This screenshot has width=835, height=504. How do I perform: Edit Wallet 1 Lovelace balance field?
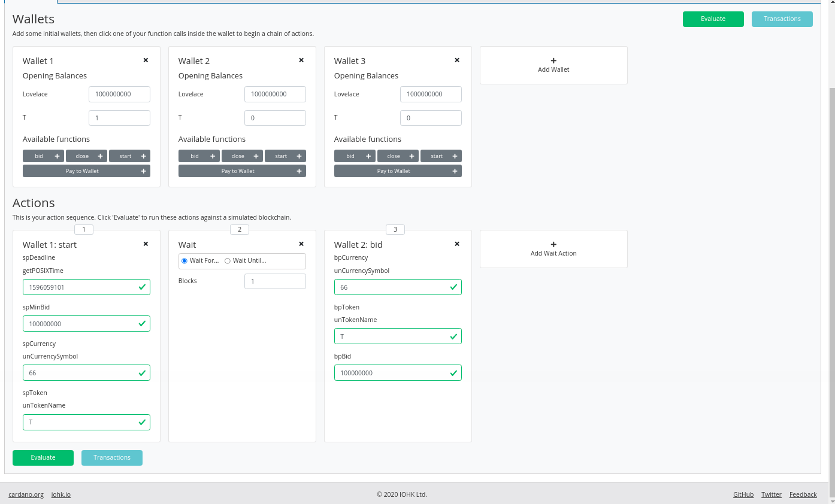pyautogui.click(x=119, y=94)
